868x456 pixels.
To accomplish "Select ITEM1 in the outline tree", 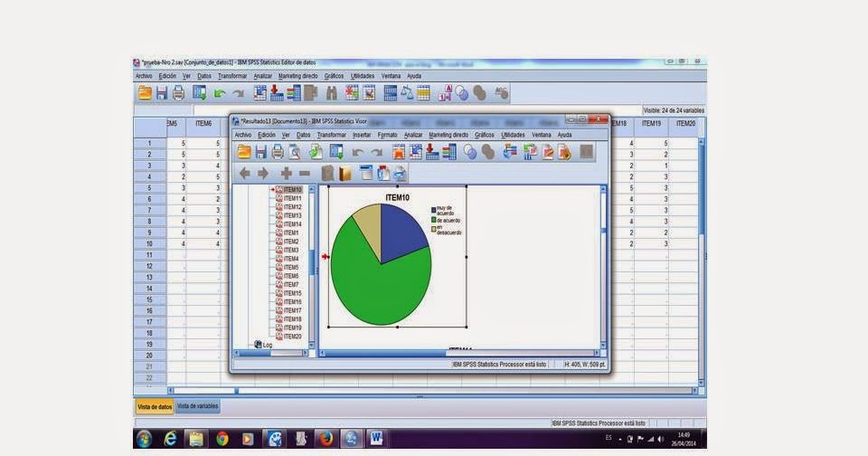I will pos(290,233).
